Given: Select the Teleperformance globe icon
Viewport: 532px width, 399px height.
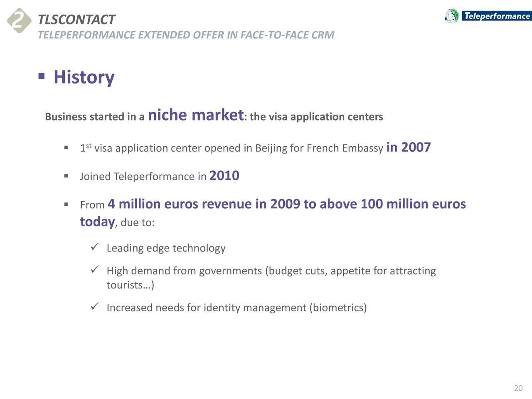Looking at the screenshot, I should tap(451, 15).
